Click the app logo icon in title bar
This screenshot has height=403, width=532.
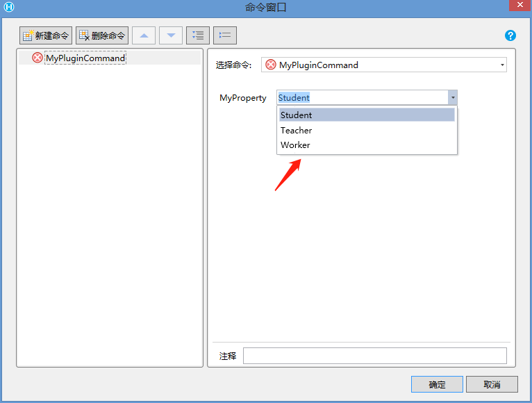[9, 7]
